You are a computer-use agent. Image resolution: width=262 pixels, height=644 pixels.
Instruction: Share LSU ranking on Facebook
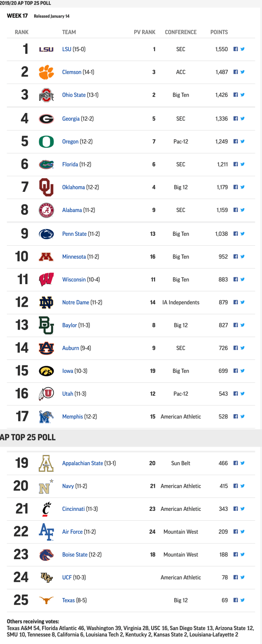pos(235,49)
